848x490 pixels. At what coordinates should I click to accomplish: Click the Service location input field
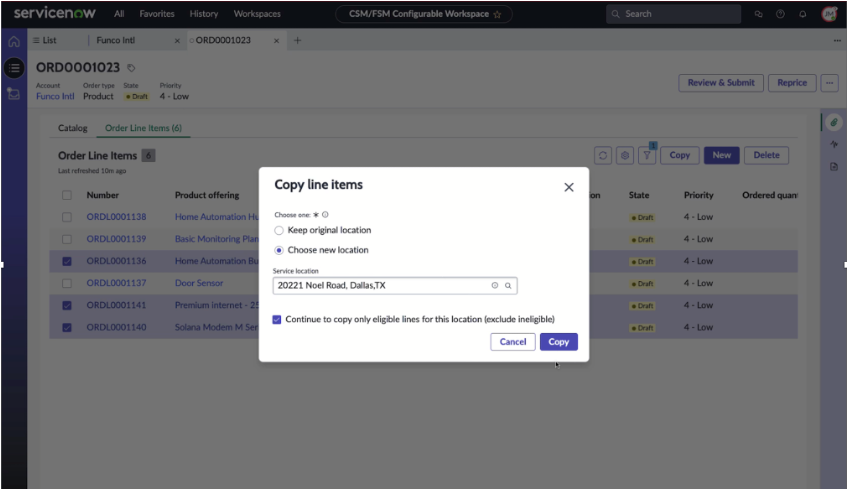[395, 286]
